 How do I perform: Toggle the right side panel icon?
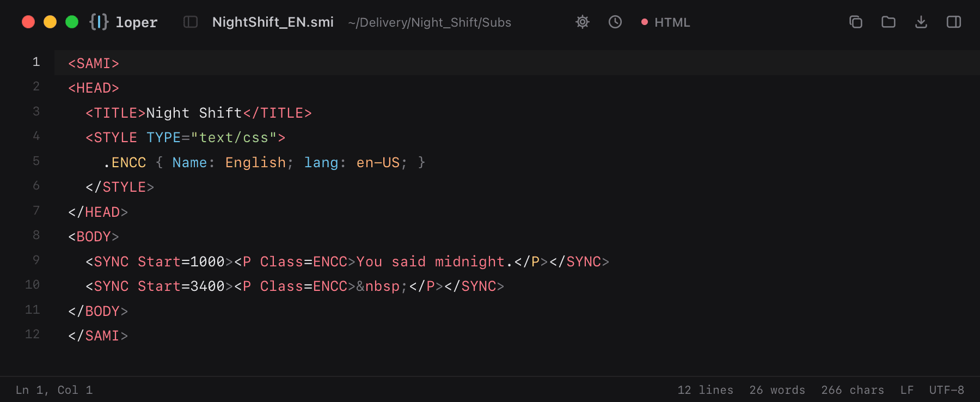[954, 22]
